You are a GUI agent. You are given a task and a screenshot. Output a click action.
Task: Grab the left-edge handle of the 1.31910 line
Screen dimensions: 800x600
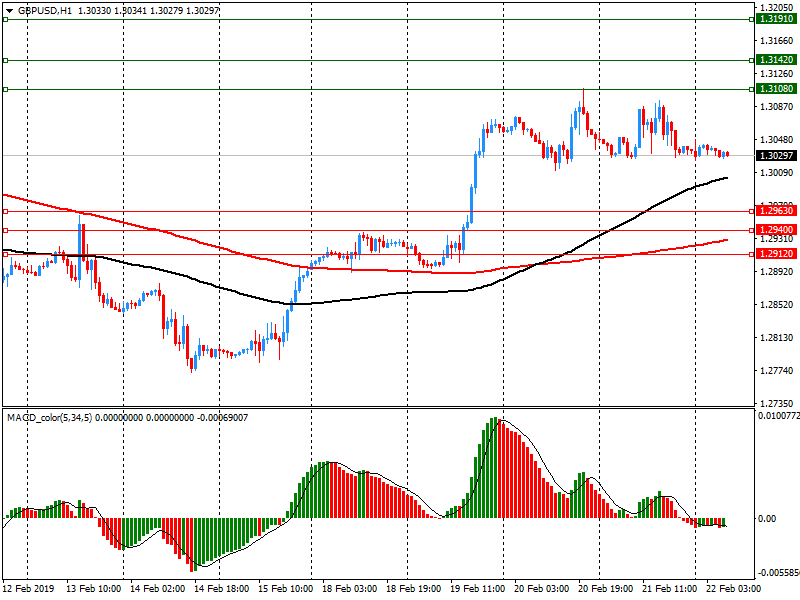coord(5,19)
